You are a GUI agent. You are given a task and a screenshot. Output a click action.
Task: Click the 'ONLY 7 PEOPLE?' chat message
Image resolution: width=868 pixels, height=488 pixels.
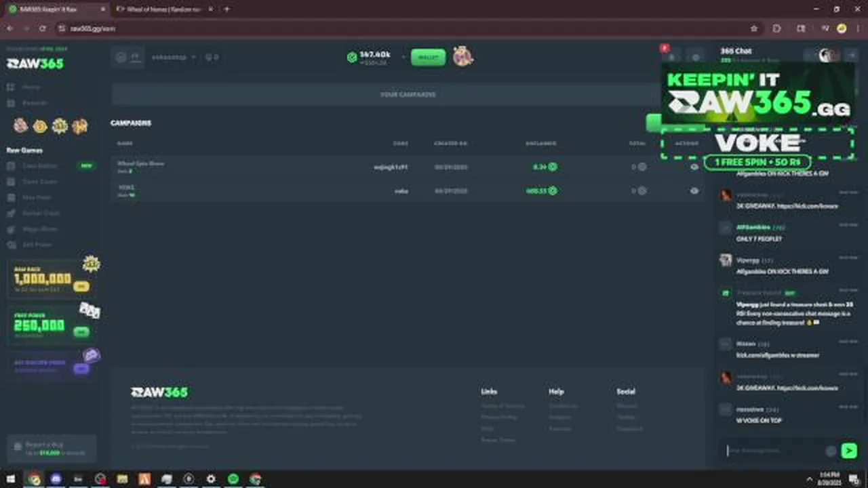pos(759,239)
